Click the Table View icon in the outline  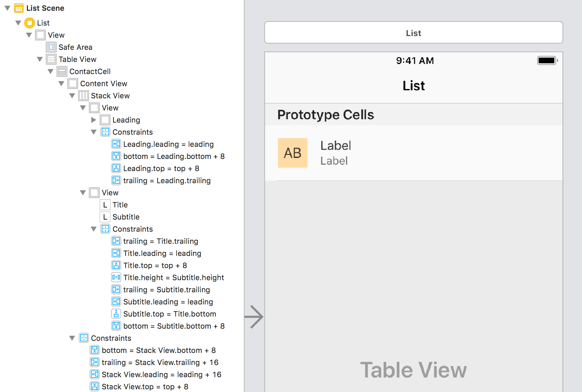click(51, 59)
